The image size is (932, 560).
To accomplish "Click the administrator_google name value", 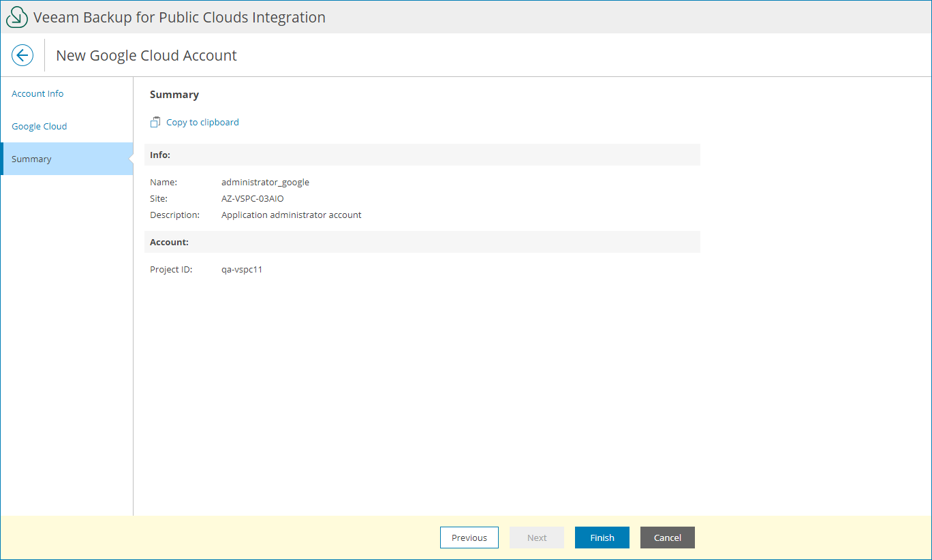I will [x=265, y=183].
